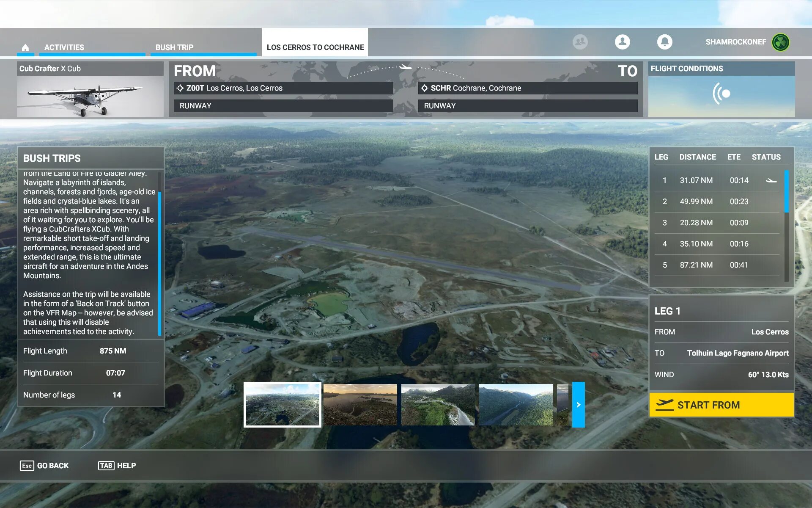Switch to the Bush Trip tab

[x=174, y=47]
